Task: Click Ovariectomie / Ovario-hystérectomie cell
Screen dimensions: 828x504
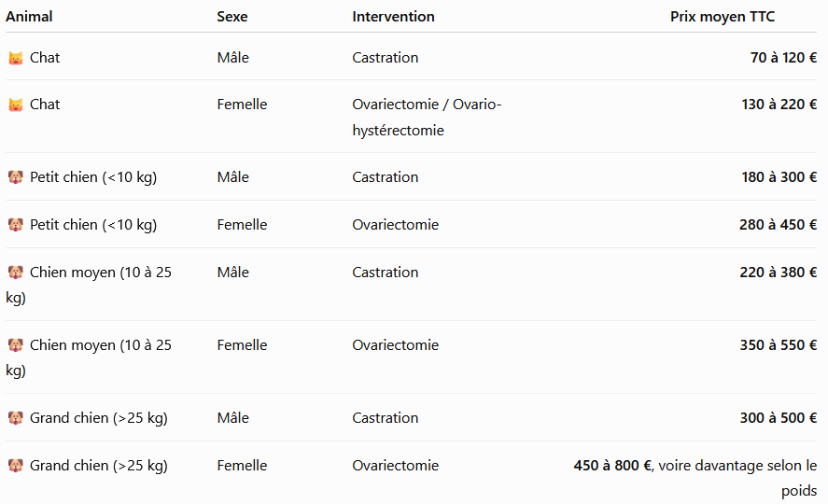Action: click(427, 118)
